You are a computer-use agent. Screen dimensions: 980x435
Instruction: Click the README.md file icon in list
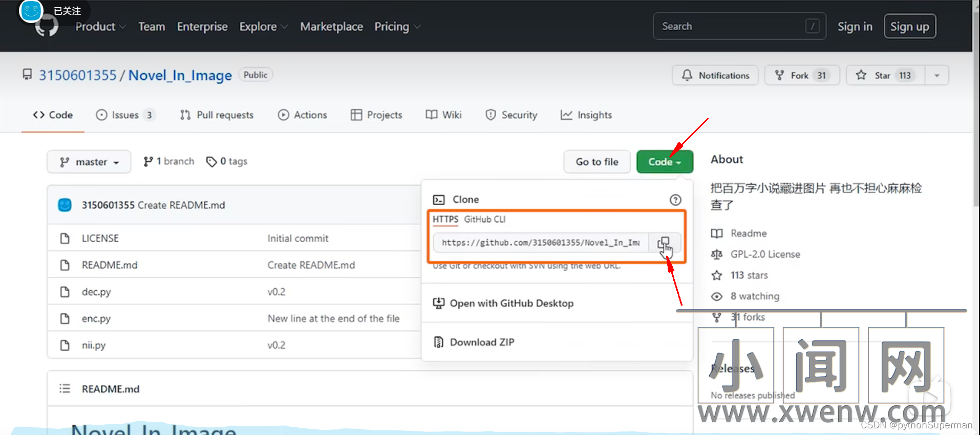click(65, 265)
